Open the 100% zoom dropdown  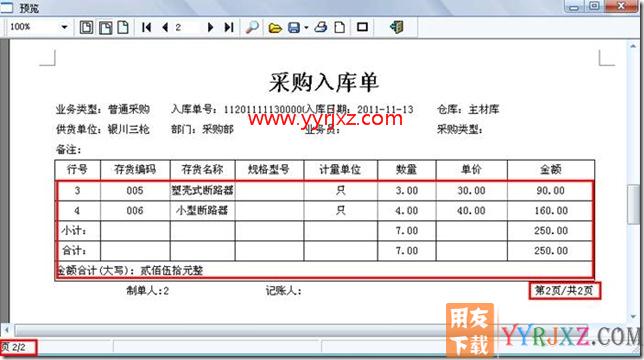pyautogui.click(x=64, y=27)
